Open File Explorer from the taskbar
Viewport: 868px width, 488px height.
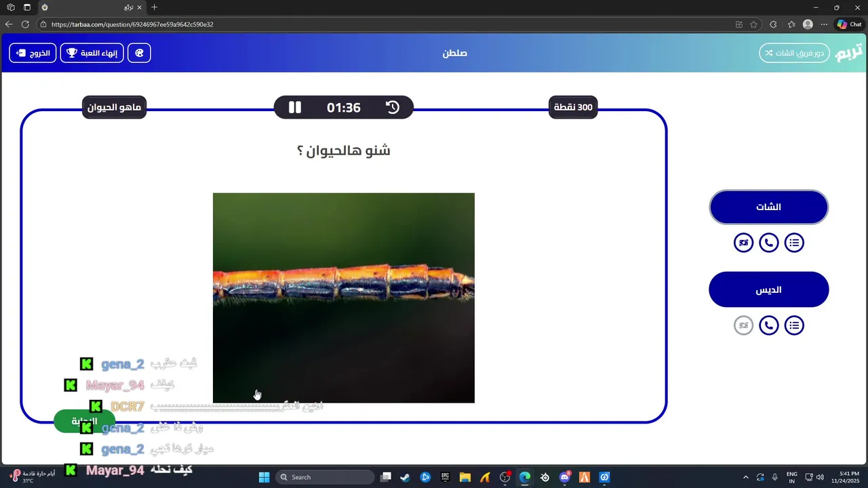coord(465,477)
